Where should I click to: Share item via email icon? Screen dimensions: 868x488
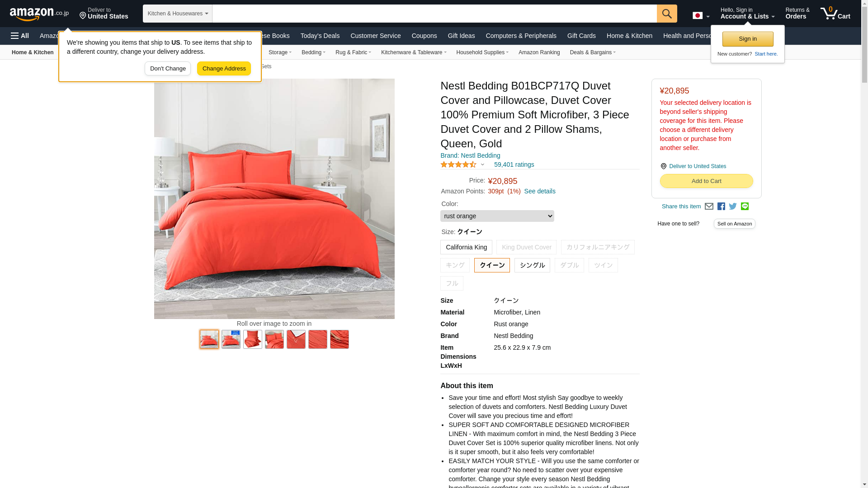pyautogui.click(x=709, y=206)
